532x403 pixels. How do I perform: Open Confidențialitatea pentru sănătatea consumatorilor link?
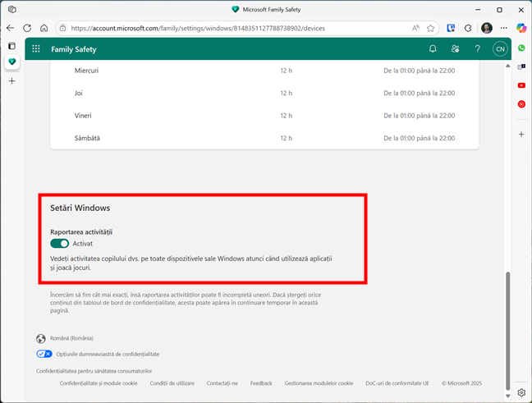[x=94, y=371]
